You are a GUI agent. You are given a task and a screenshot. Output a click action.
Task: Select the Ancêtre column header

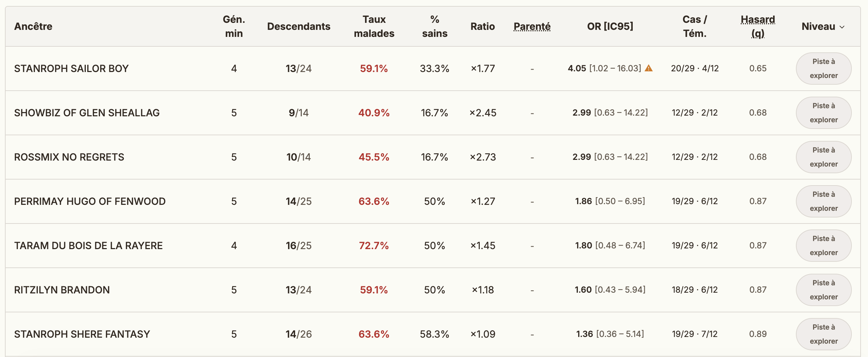click(33, 26)
